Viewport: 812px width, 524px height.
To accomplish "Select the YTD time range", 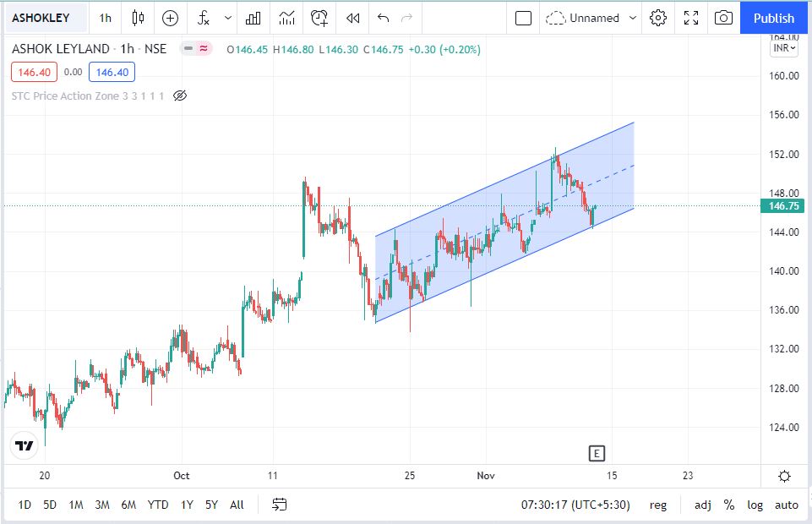I will coord(158,505).
